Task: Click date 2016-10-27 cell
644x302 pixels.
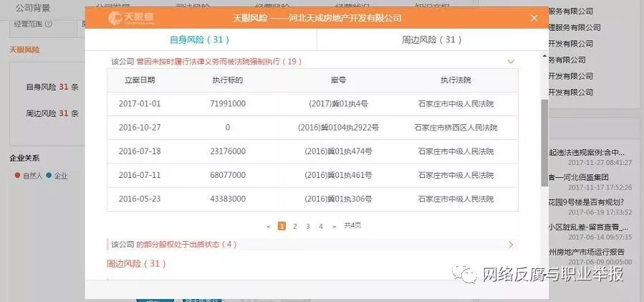Action: click(140, 128)
